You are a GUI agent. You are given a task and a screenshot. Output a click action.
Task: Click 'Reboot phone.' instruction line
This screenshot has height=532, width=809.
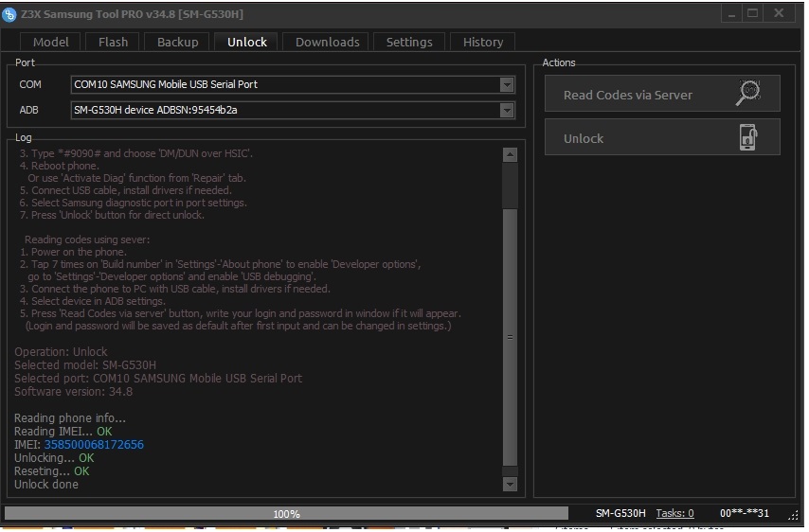coord(60,166)
